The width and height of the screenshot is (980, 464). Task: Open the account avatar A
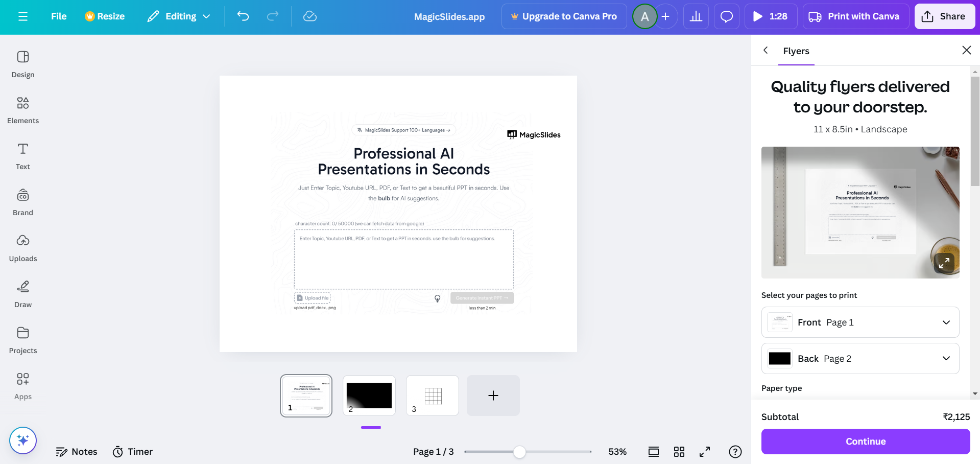[645, 16]
